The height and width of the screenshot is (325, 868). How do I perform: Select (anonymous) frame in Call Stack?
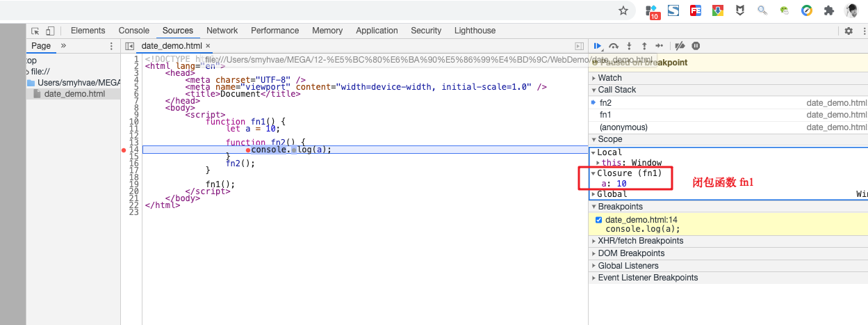click(728, 127)
